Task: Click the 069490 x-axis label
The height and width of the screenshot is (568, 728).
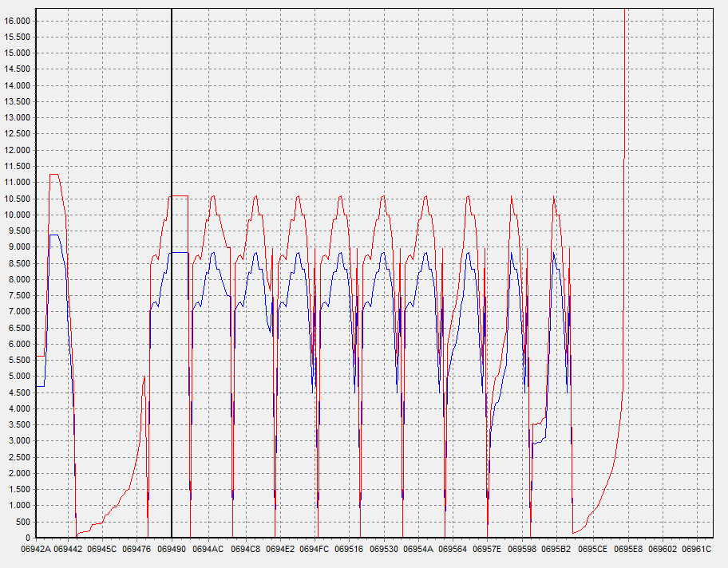Action: pyautogui.click(x=172, y=550)
